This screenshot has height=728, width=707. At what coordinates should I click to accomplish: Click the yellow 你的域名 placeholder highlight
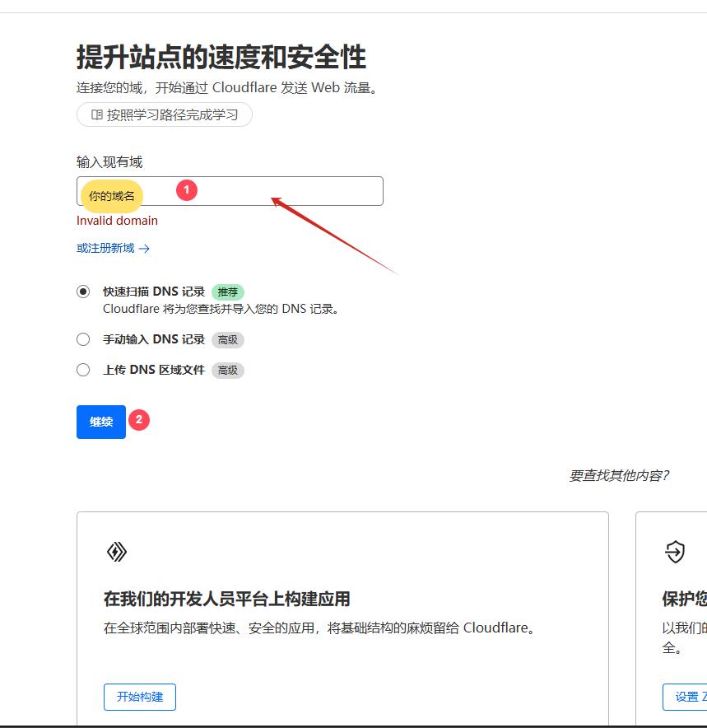coord(110,196)
